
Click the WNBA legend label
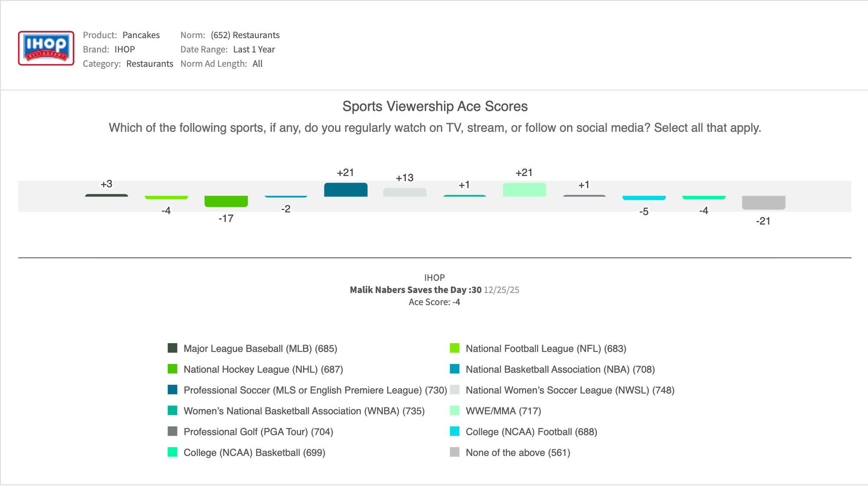click(x=304, y=411)
